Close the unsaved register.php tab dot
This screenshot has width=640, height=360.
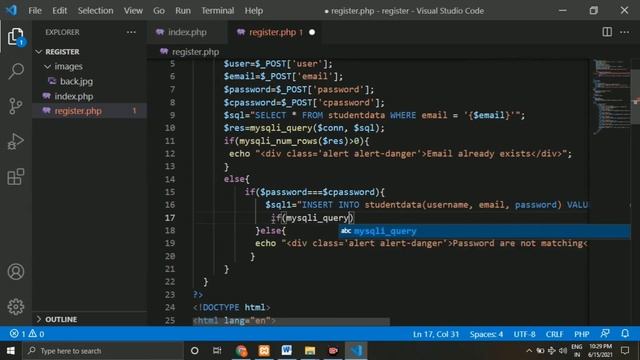312,32
